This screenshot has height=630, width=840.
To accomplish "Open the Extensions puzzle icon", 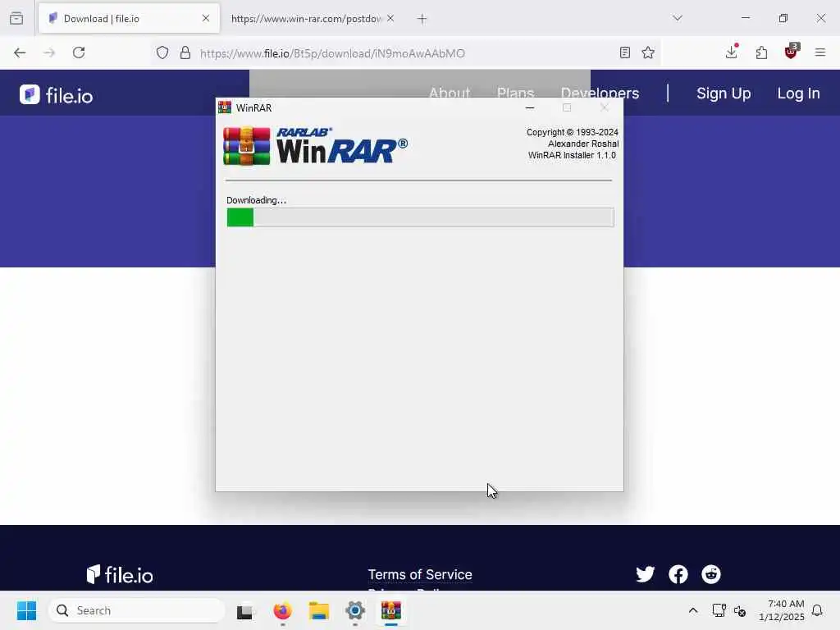I will click(761, 52).
